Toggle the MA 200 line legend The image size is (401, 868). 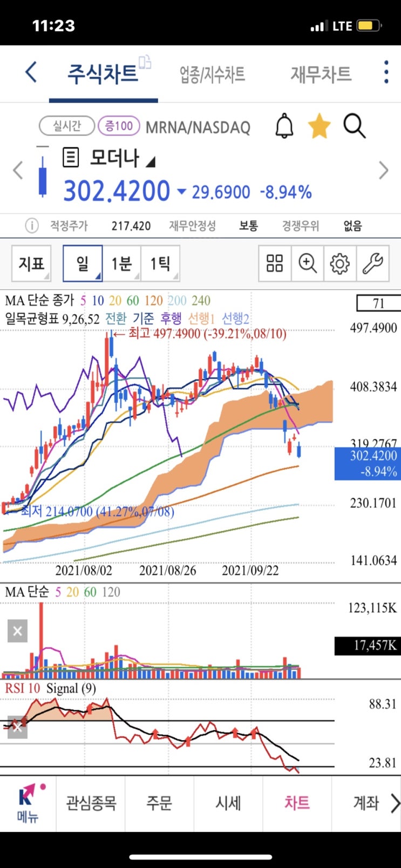click(x=177, y=301)
